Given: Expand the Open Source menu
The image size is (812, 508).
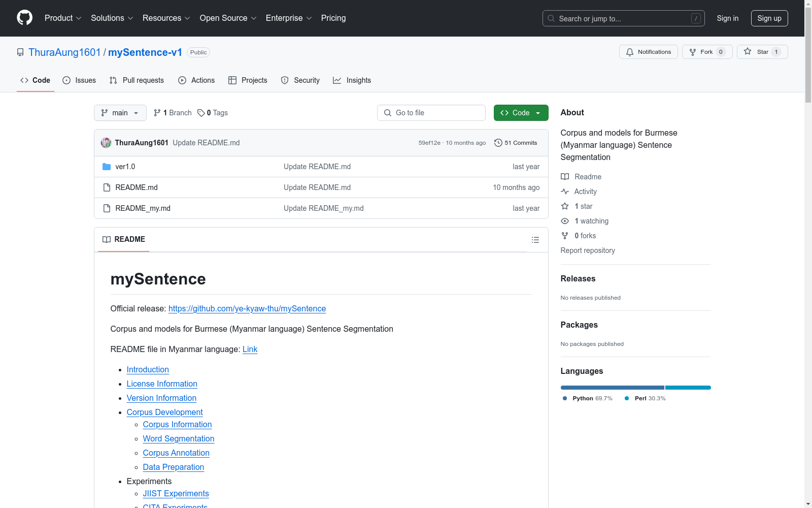Looking at the screenshot, I should [228, 18].
